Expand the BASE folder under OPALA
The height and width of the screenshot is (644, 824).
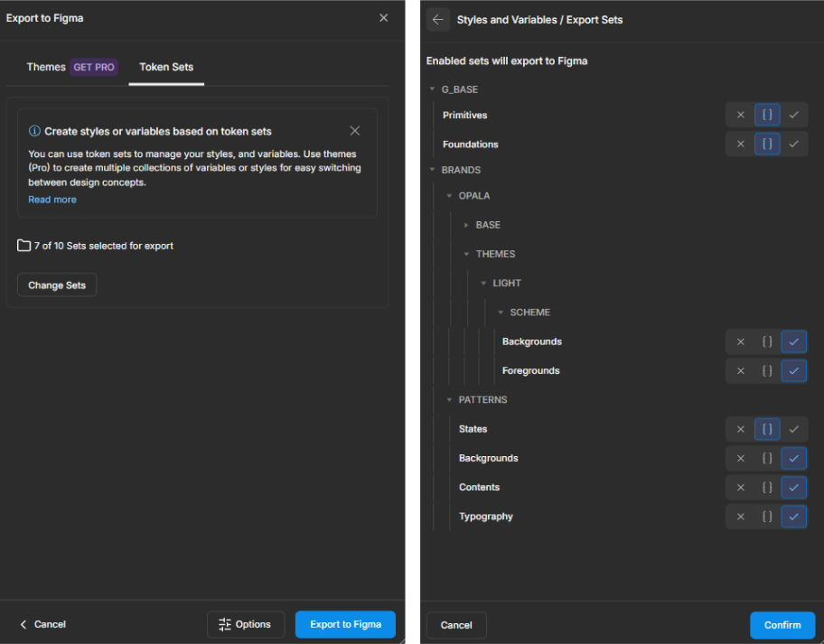(466, 225)
